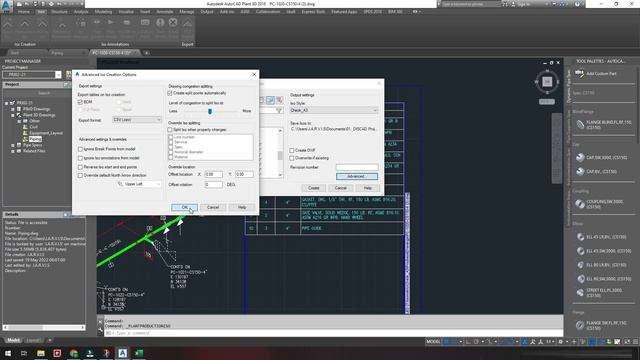Select the FLANGE BLIND tool palette icon
This screenshot has width=640, height=360.
pyautogui.click(x=580, y=124)
